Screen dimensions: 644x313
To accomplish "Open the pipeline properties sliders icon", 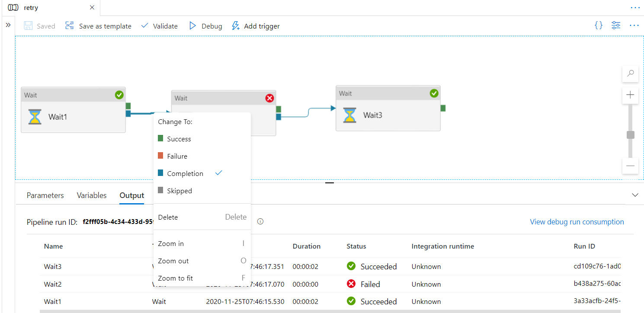I will (x=616, y=25).
